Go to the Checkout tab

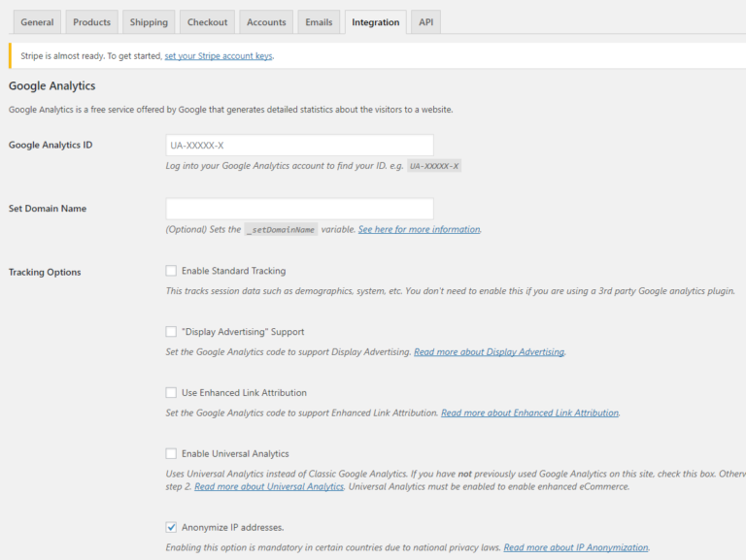point(208,22)
